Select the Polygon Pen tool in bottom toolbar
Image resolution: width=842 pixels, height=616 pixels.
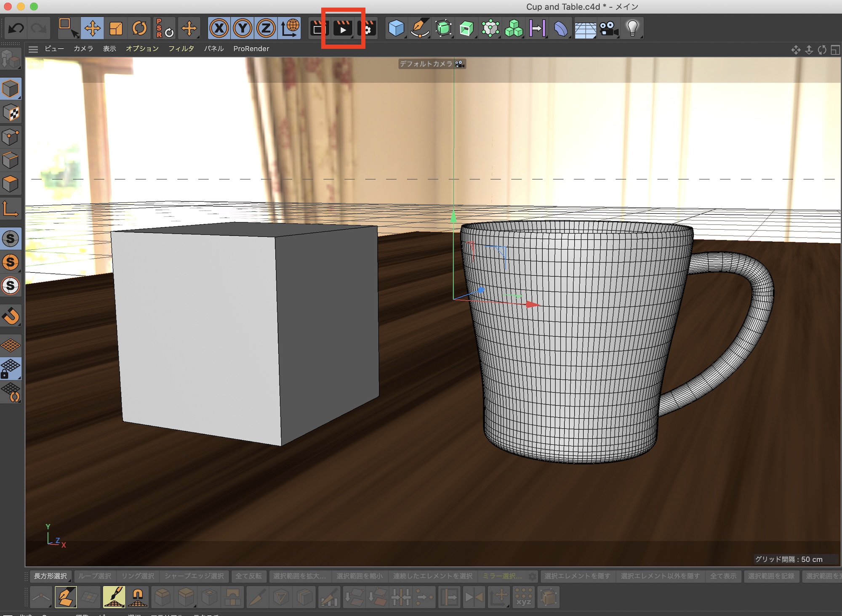66,597
